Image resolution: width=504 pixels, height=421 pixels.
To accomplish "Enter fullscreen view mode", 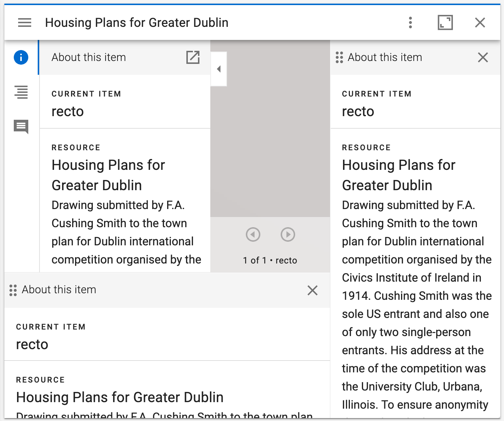I will click(x=445, y=22).
